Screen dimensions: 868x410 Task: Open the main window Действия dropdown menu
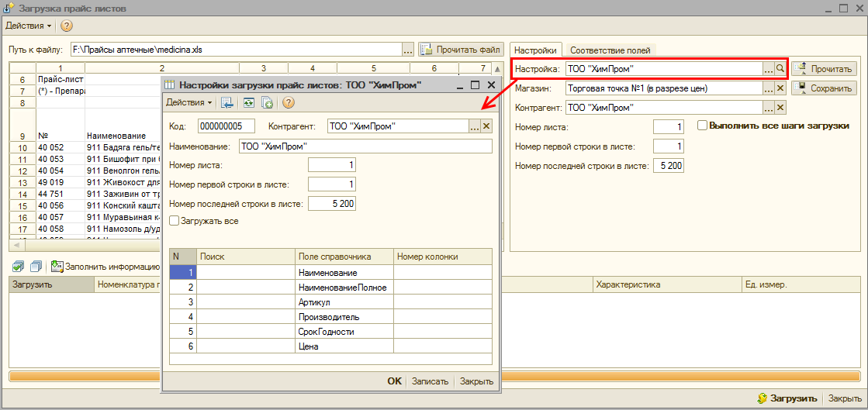29,26
